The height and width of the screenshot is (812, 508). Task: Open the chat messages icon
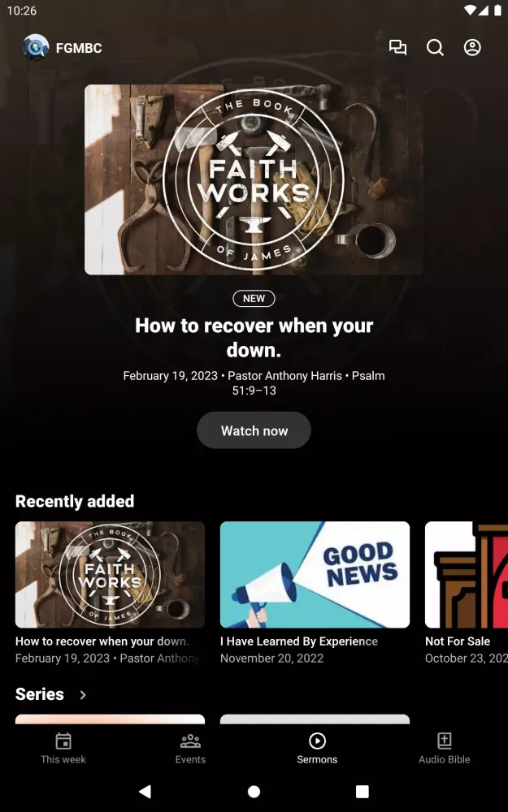(x=397, y=48)
